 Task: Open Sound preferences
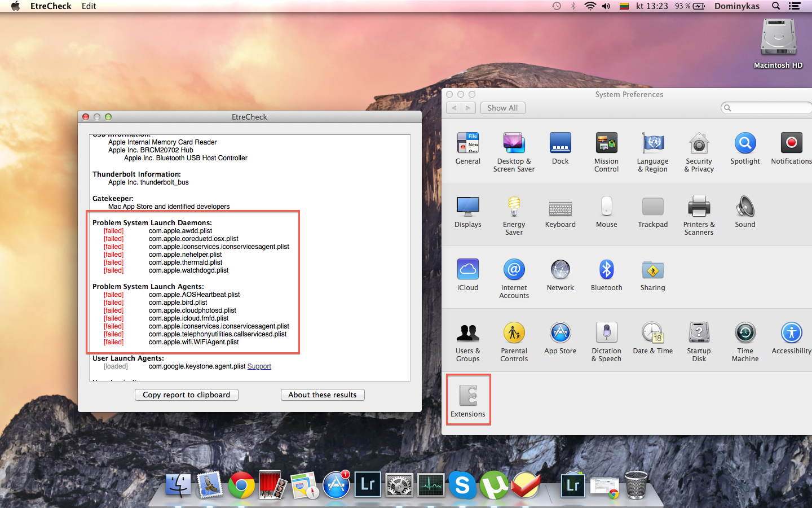pos(745,212)
